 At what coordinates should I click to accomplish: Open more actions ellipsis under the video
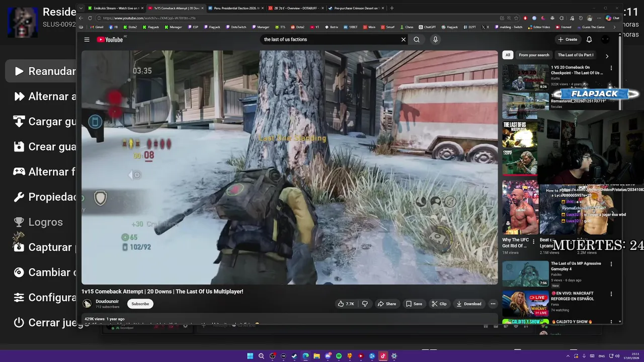(x=493, y=304)
